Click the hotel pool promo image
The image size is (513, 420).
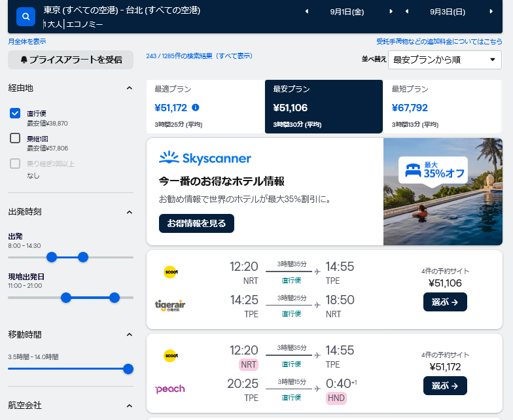pos(443,192)
